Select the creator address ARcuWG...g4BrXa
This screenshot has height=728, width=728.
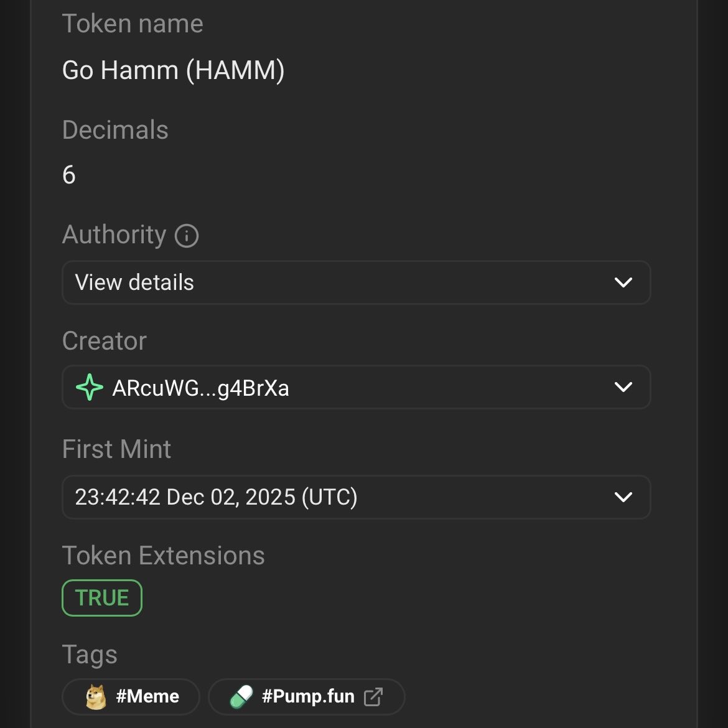tap(200, 388)
